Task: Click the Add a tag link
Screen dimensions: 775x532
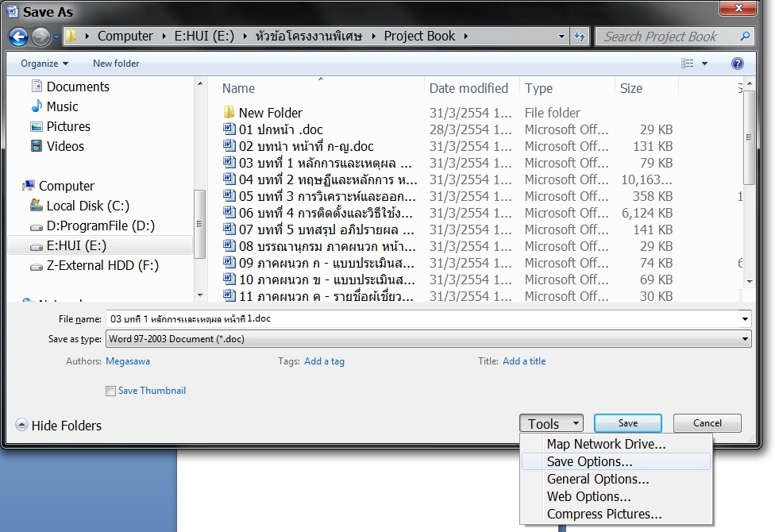Action: 324,361
